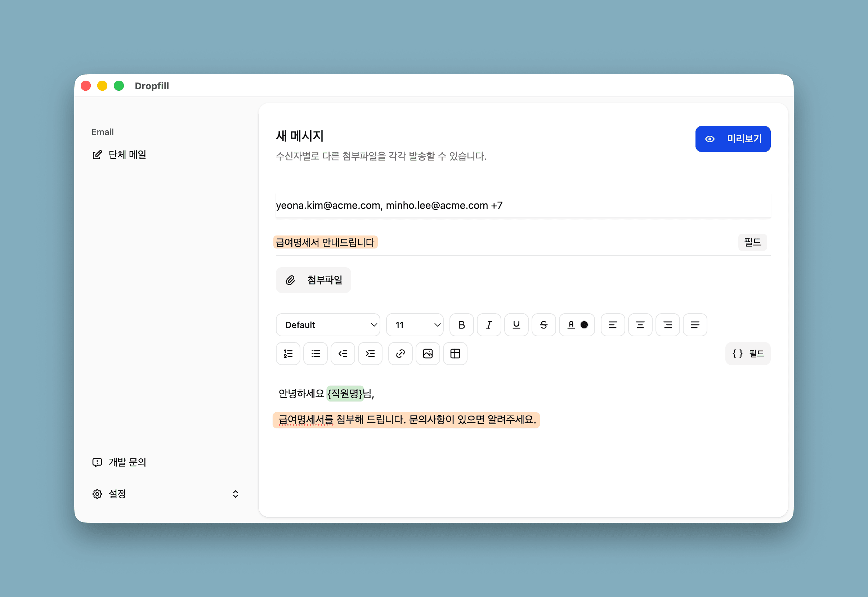Toggle justify alignment

click(695, 325)
